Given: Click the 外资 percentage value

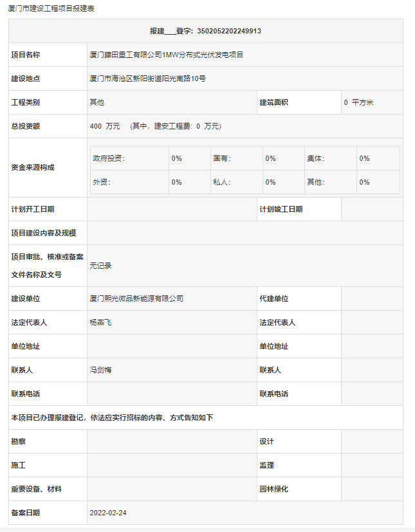Looking at the screenshot, I should pyautogui.click(x=176, y=182).
